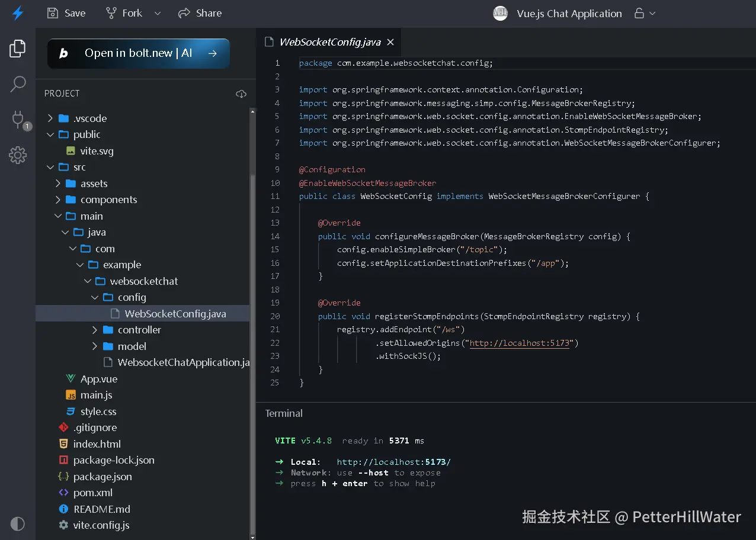
Task: Click the unlock visibility icon
Action: (639, 13)
